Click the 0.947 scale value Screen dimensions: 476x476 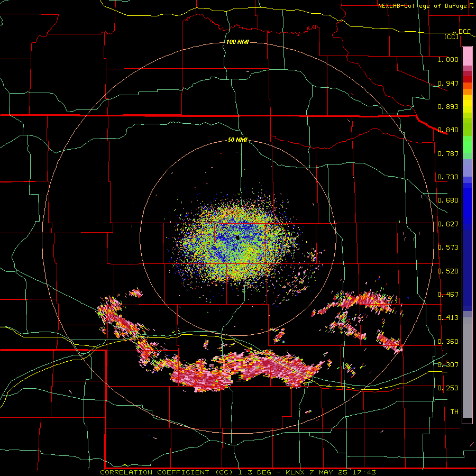448,83
